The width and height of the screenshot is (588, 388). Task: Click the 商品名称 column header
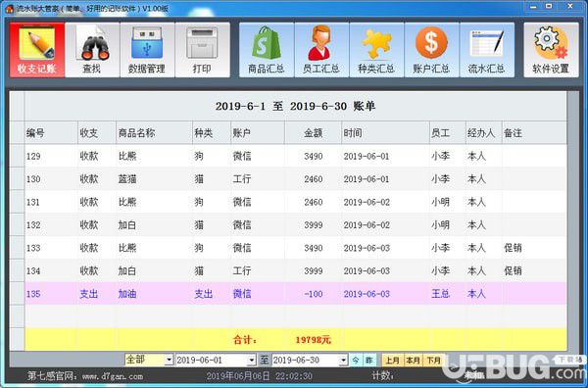(x=154, y=132)
